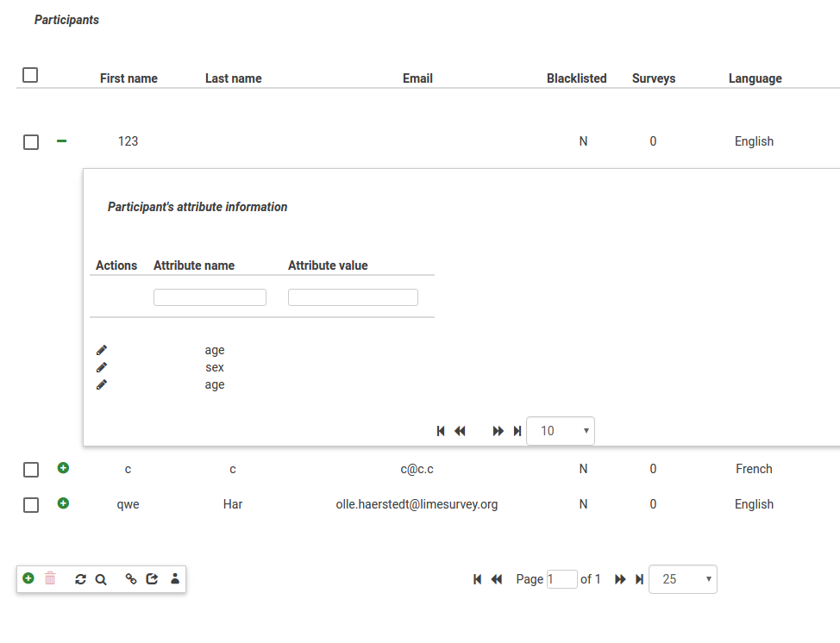This screenshot has width=840, height=643.
Task: Click the person icon in bottom toolbar
Action: pos(175,579)
